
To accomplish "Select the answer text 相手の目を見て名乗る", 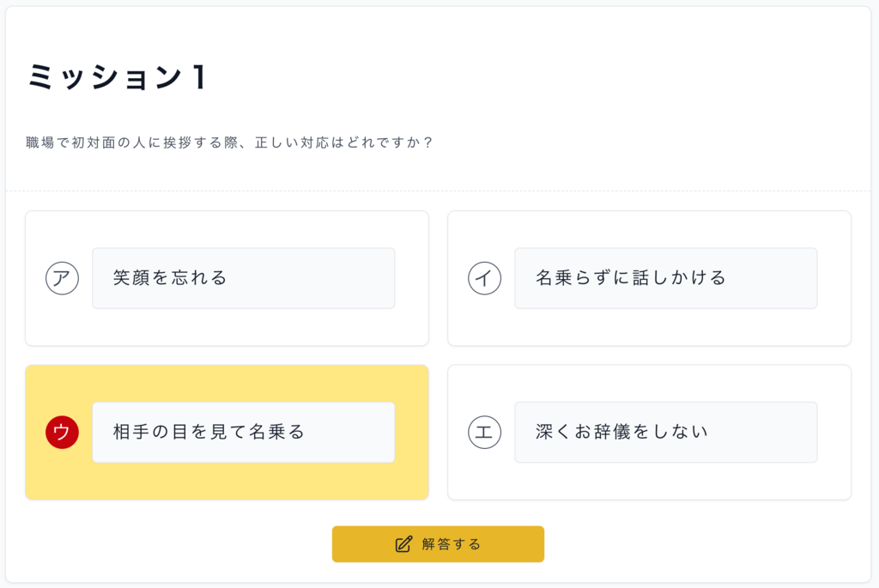I will coord(209,432).
